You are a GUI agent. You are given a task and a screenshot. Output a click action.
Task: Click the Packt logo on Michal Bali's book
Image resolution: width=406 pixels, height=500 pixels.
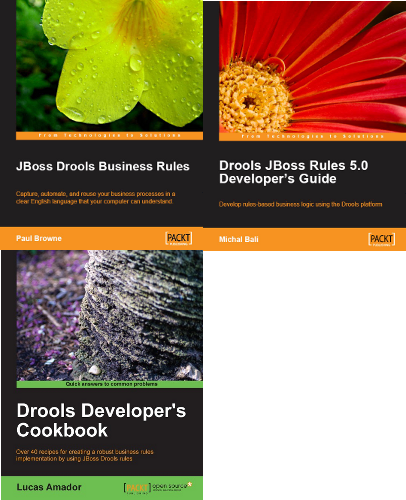[x=382, y=239]
